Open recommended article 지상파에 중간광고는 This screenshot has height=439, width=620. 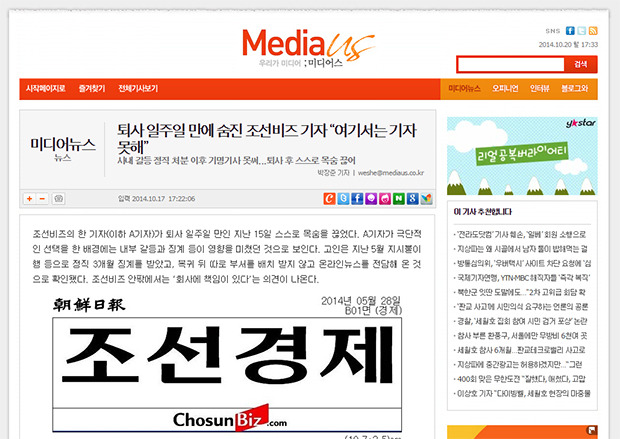coord(522,365)
